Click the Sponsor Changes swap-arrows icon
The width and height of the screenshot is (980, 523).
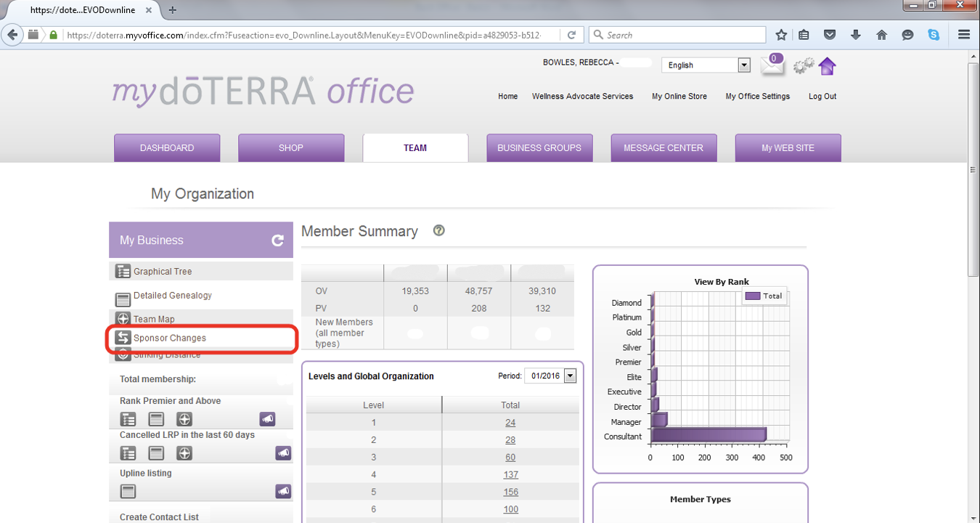point(123,338)
